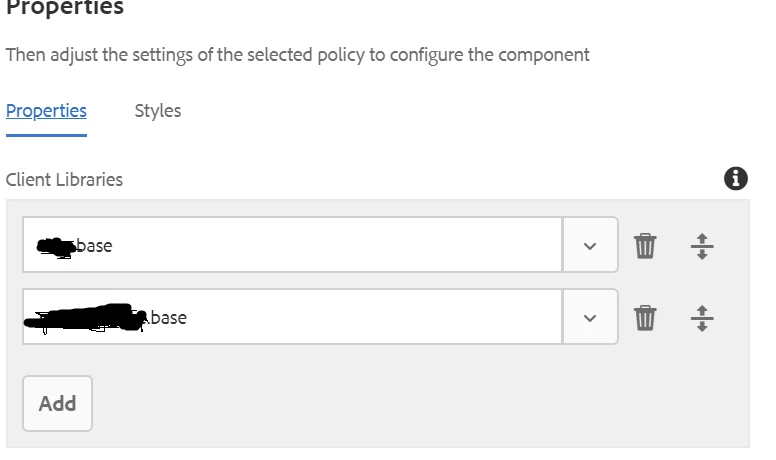This screenshot has width=776, height=460.
Task: Switch to the Styles tab
Action: click(158, 111)
